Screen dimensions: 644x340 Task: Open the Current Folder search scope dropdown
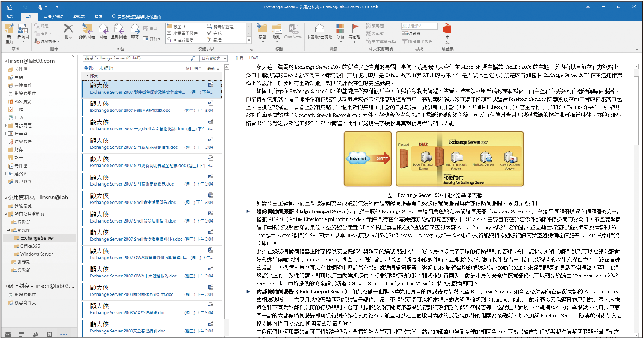click(x=214, y=59)
